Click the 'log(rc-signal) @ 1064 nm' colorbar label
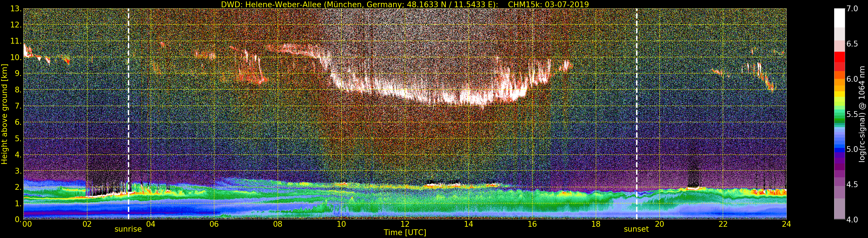 [863, 114]
